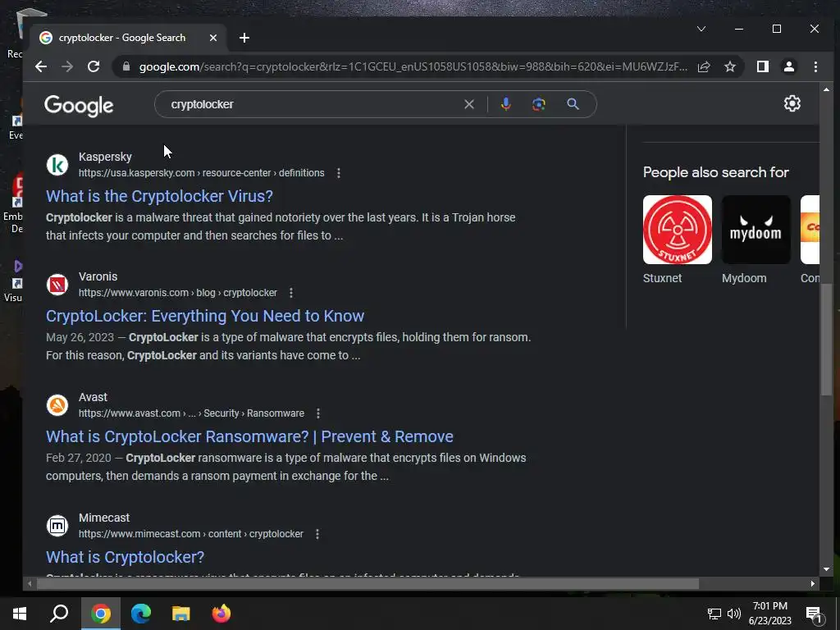Expand the tab search dropdown chevron
Screen dimensions: 840x630
(x=701, y=29)
